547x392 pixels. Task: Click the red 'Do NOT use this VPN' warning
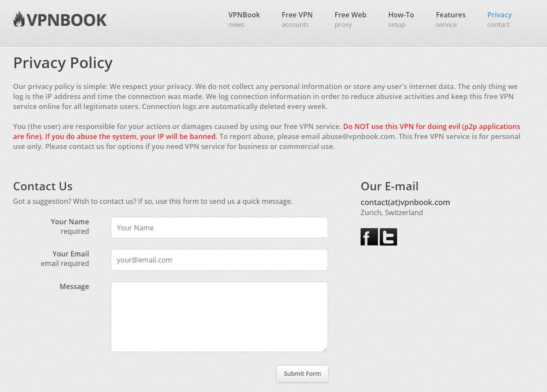[x=267, y=131]
